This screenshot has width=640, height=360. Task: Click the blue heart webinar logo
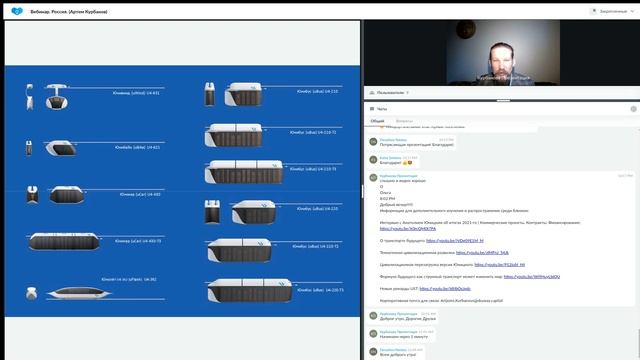17,11
